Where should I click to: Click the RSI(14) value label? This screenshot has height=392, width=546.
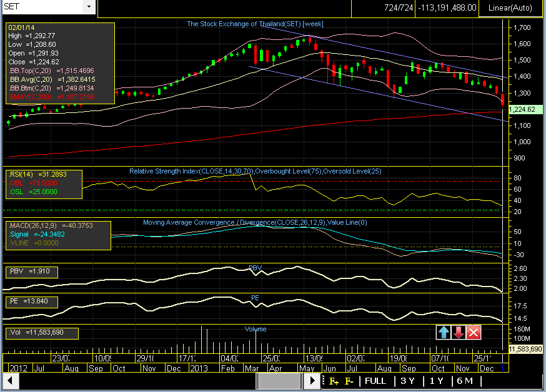point(37,174)
